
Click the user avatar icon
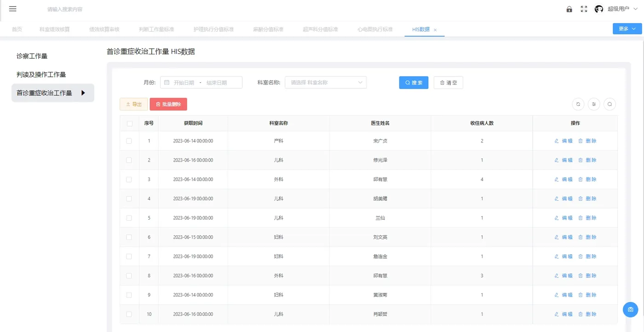pos(599,9)
